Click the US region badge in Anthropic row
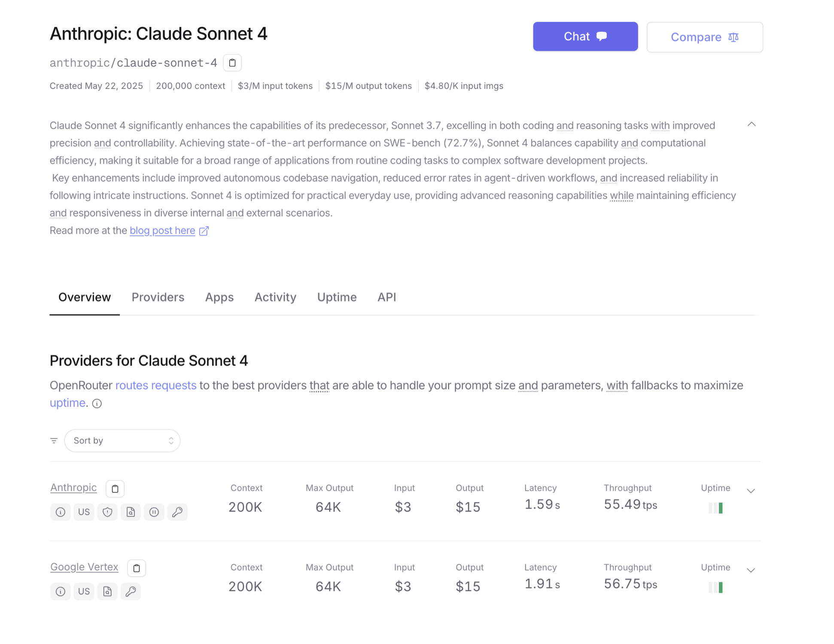 84,512
